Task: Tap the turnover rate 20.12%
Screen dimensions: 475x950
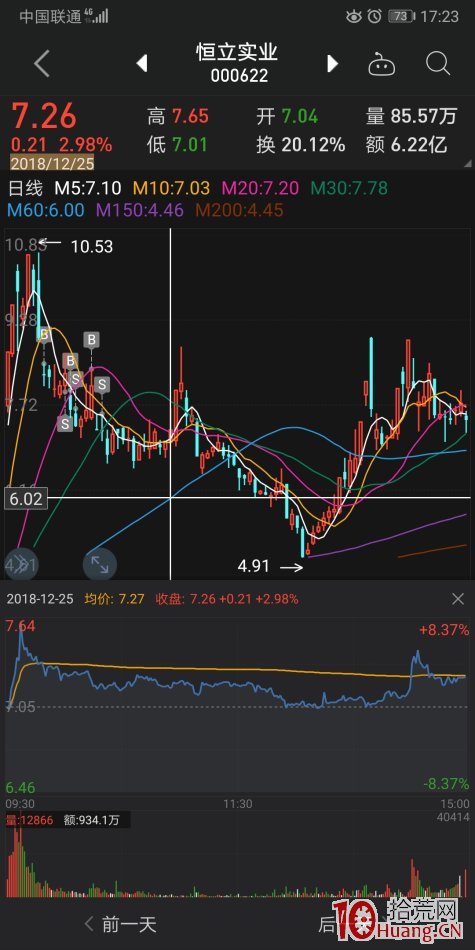Action: pos(313,145)
